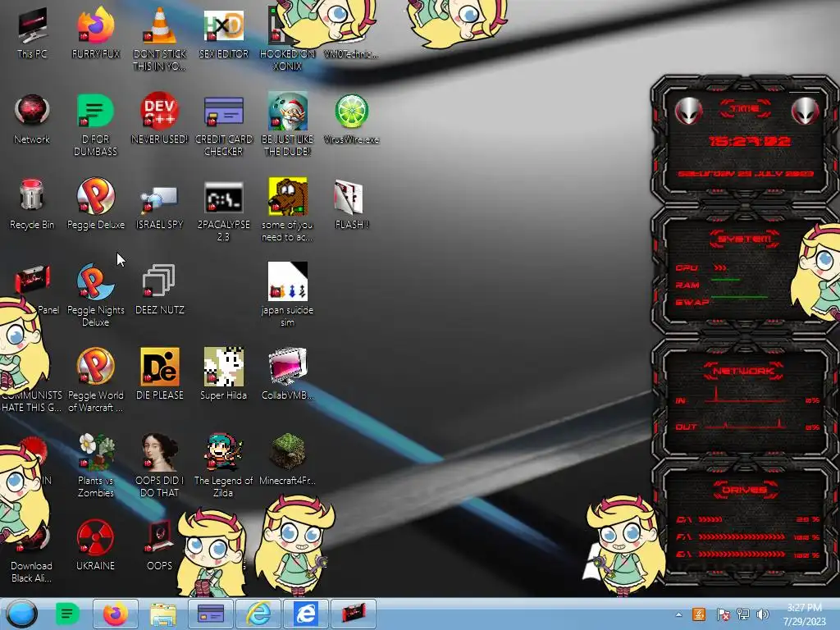Open the red Alienware item on taskbar
The height and width of the screenshot is (630, 840).
[x=354, y=614]
